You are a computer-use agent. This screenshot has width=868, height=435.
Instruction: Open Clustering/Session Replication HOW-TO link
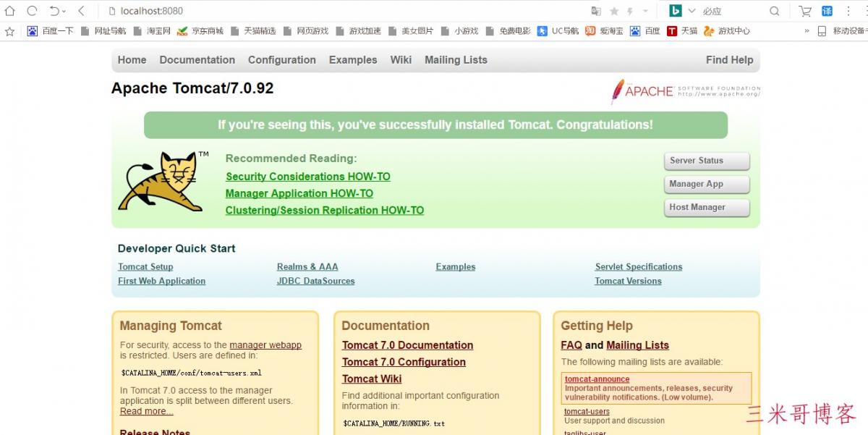coord(325,211)
